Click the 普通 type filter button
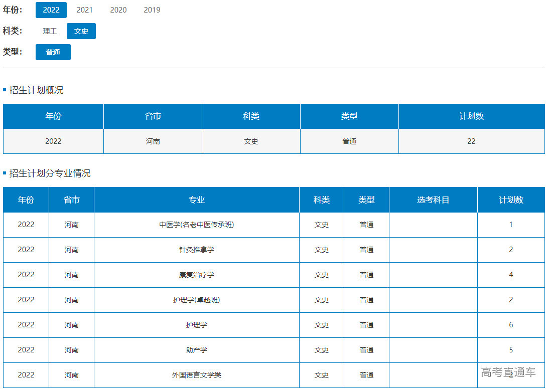 (x=53, y=52)
